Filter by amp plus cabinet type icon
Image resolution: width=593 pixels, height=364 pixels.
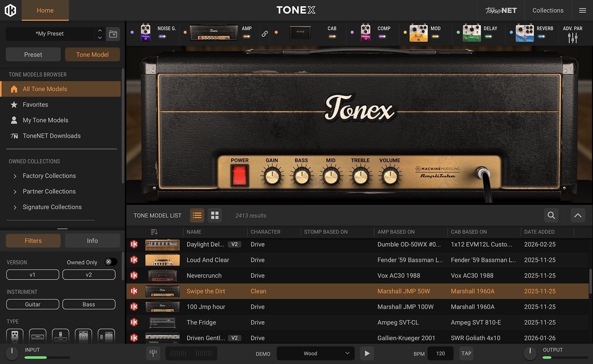[x=83, y=336]
